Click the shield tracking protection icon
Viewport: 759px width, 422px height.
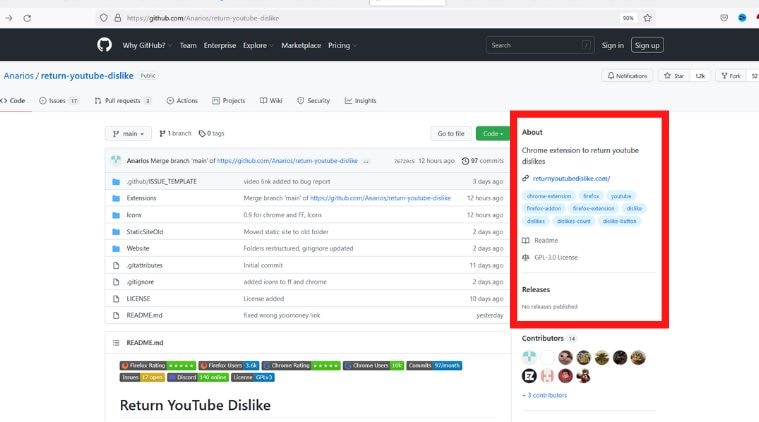pyautogui.click(x=104, y=18)
